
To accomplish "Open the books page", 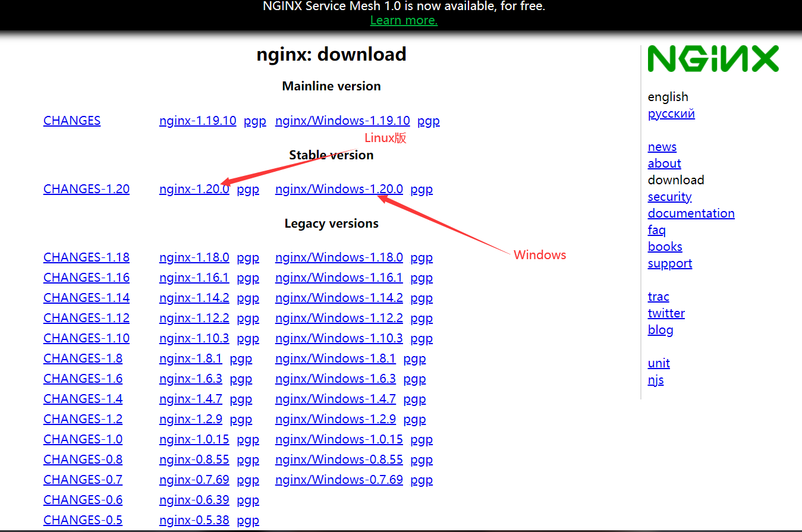I will [665, 247].
